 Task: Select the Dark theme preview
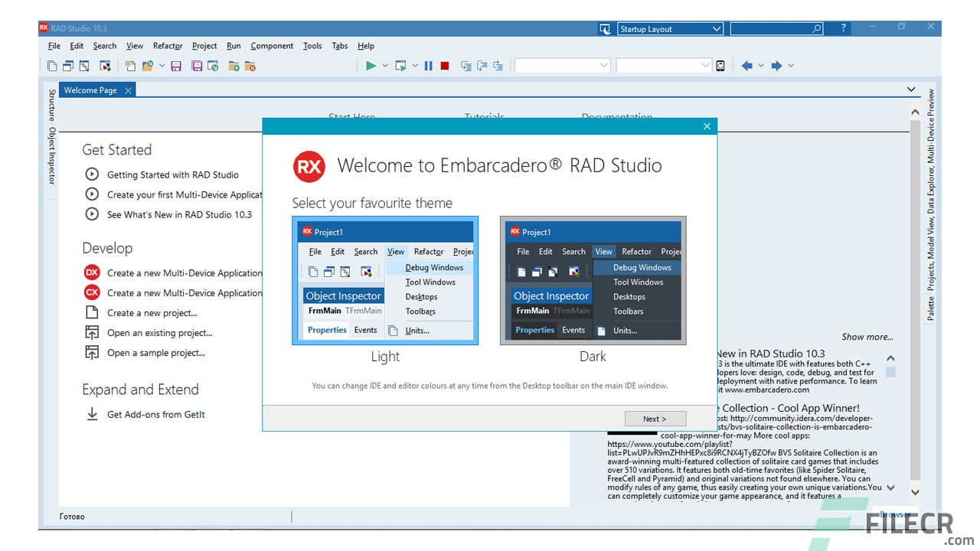(x=593, y=281)
